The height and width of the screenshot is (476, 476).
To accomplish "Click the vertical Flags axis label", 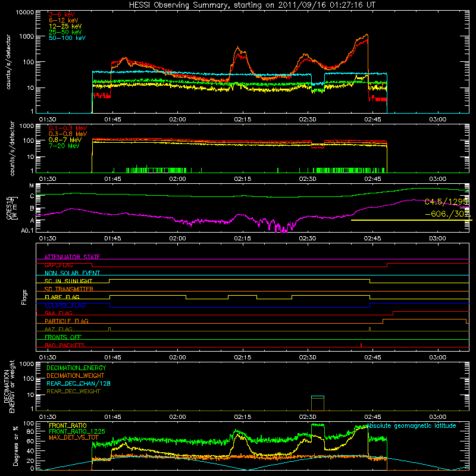I will click(24, 297).
